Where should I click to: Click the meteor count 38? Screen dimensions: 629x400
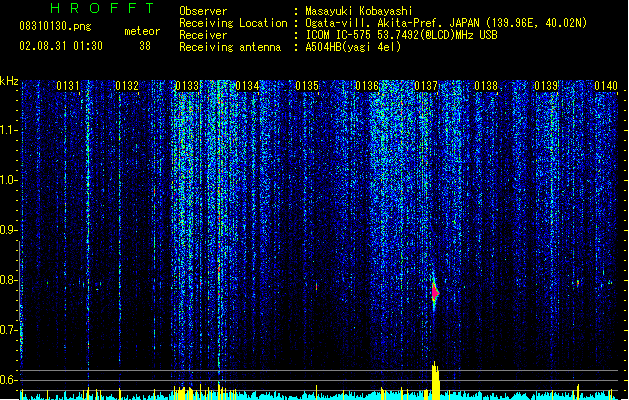pos(145,46)
